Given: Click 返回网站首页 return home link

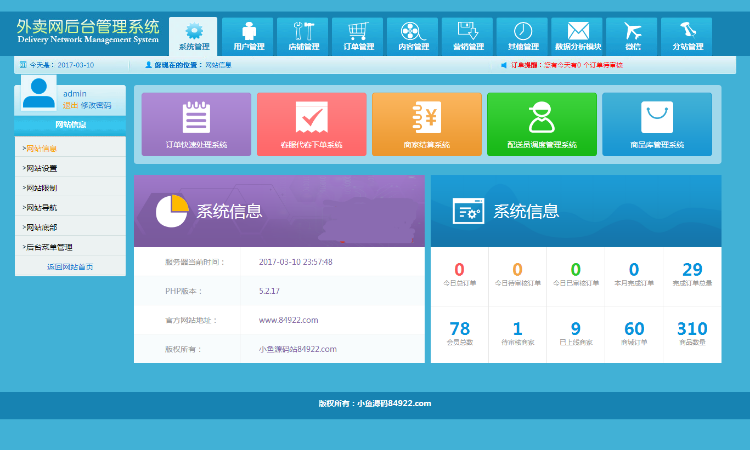Looking at the screenshot, I should (70, 267).
